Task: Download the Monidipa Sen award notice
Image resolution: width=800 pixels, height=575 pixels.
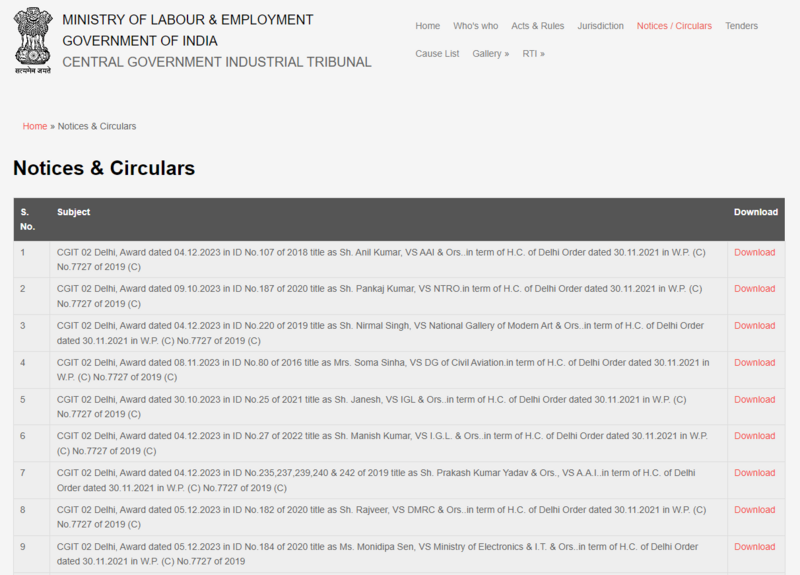Action: (x=754, y=547)
